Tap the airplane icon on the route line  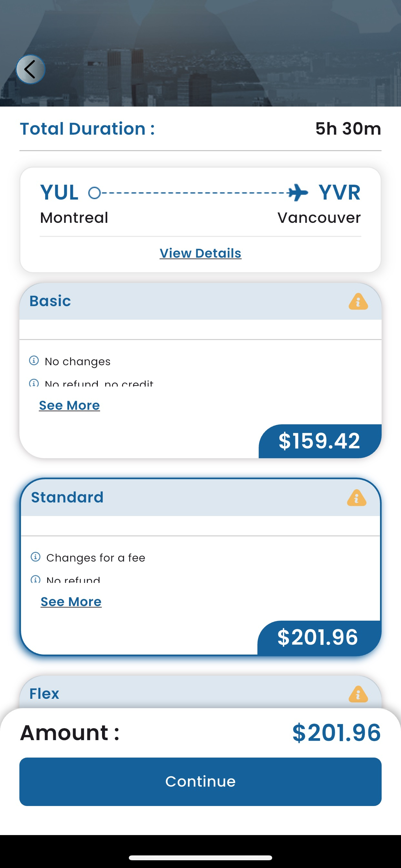(x=298, y=193)
